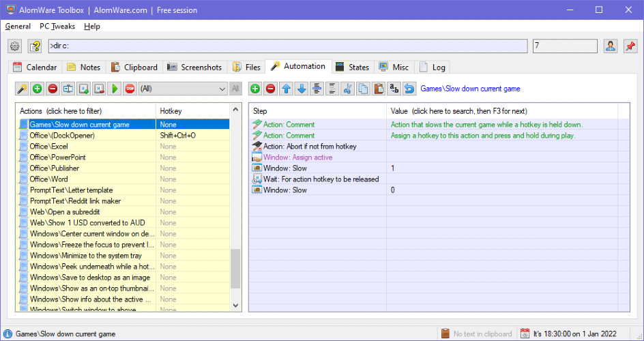The image size is (644, 341).
Task: Click the grayed All button
Action: [235, 88]
